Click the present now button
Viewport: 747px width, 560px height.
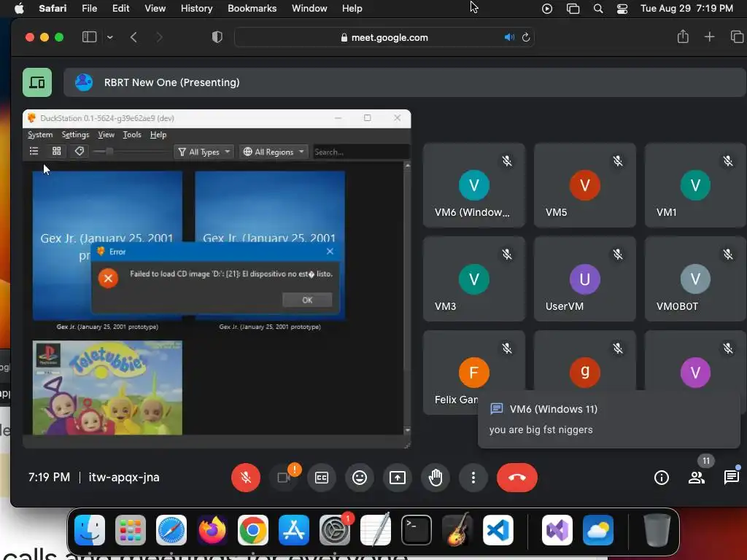click(398, 477)
